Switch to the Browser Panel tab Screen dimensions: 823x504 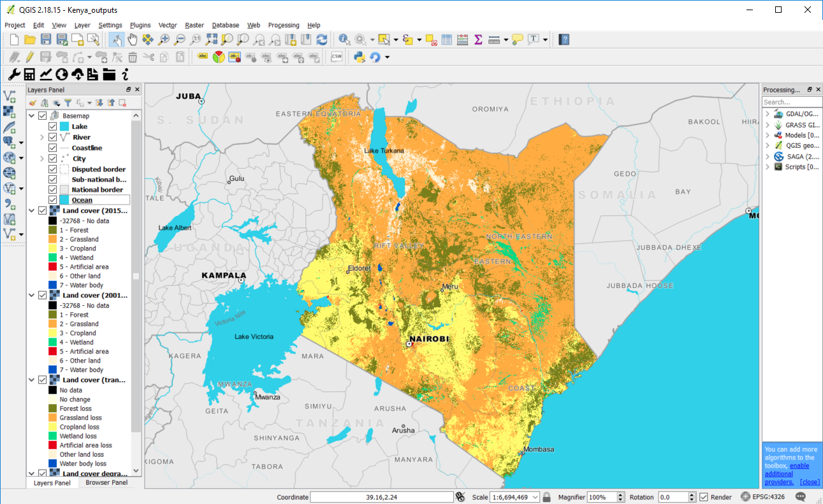107,483
